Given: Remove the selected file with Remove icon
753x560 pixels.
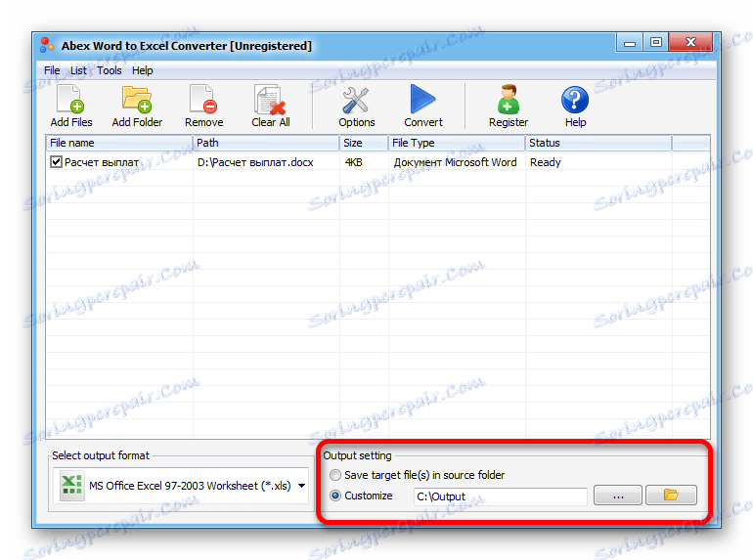Looking at the screenshot, I should 203,100.
